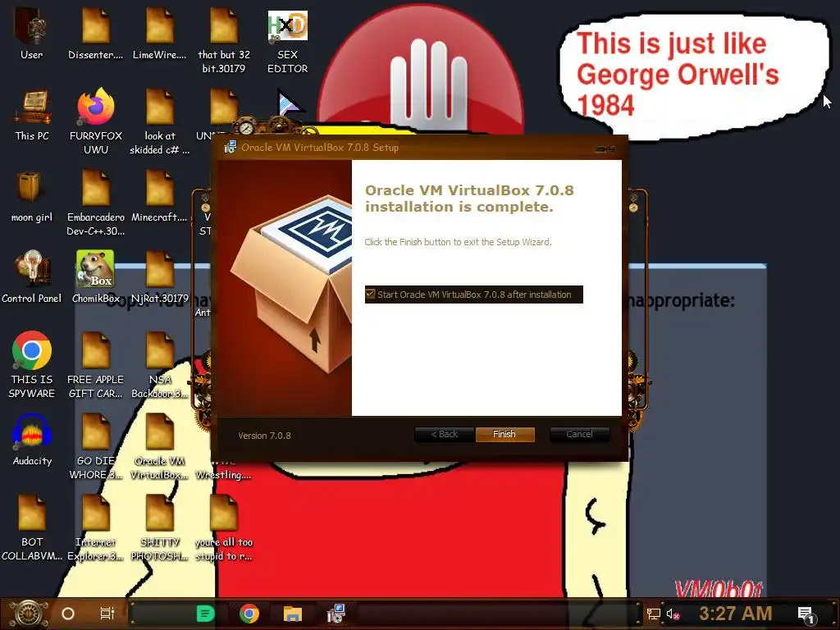840x630 pixels.
Task: Open network status tray icon
Action: coord(654,614)
